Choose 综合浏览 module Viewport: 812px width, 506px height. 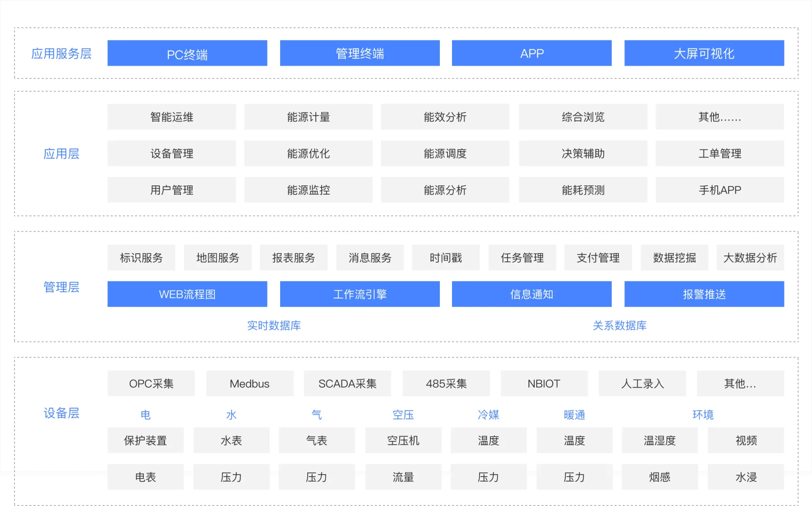pyautogui.click(x=583, y=117)
